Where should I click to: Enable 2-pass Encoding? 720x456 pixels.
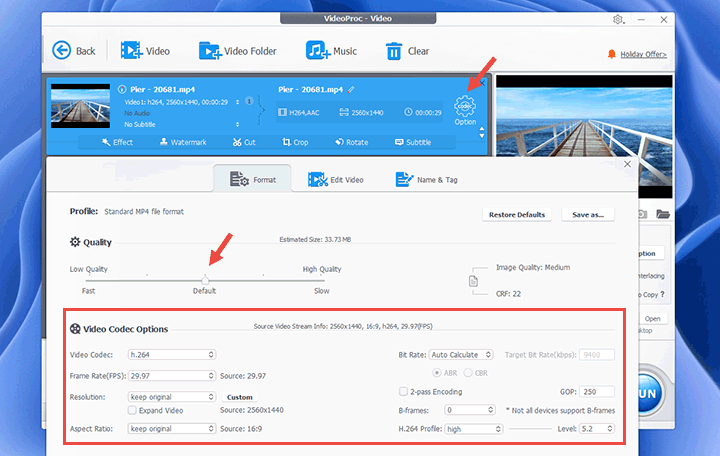403,391
